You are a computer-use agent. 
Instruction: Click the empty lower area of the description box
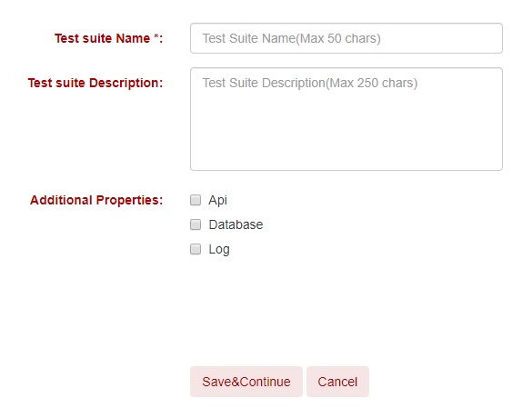346,135
